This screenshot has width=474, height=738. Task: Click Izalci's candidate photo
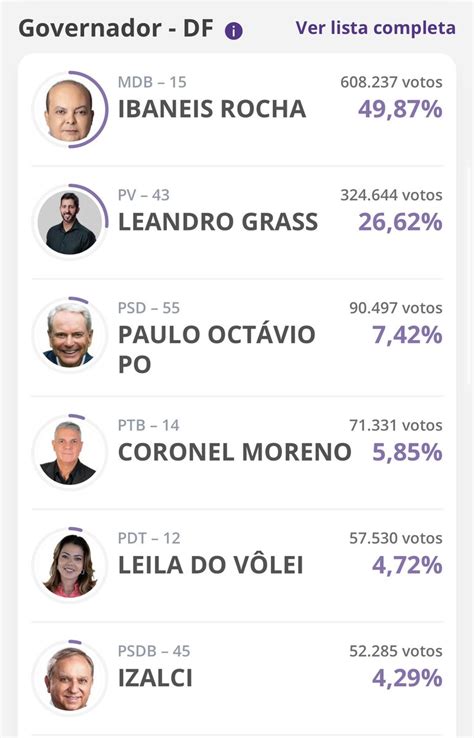pyautogui.click(x=70, y=679)
